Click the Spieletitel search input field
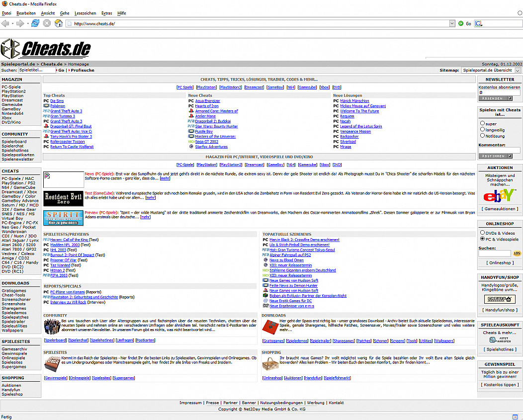The height and width of the screenshot is (420, 523). tap(37, 71)
